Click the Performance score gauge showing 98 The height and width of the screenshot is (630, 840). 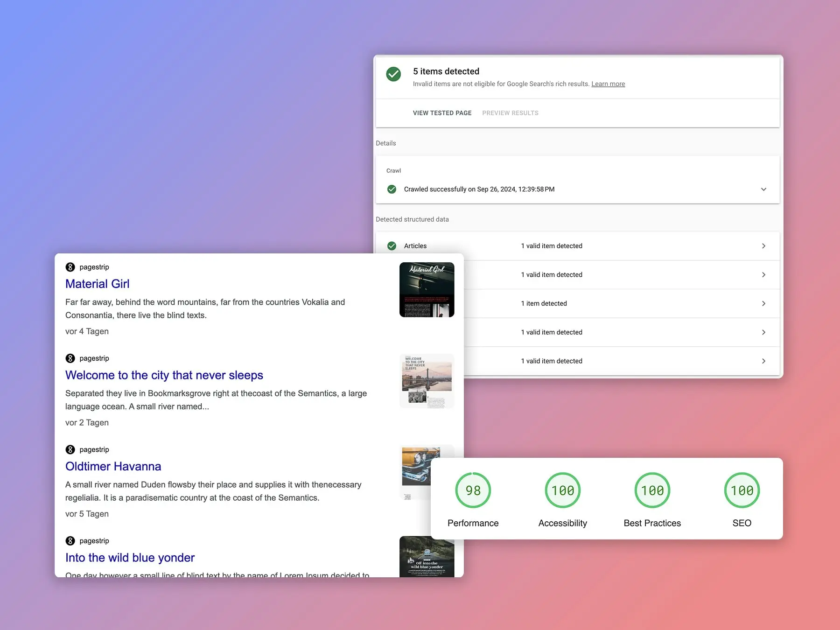point(473,490)
